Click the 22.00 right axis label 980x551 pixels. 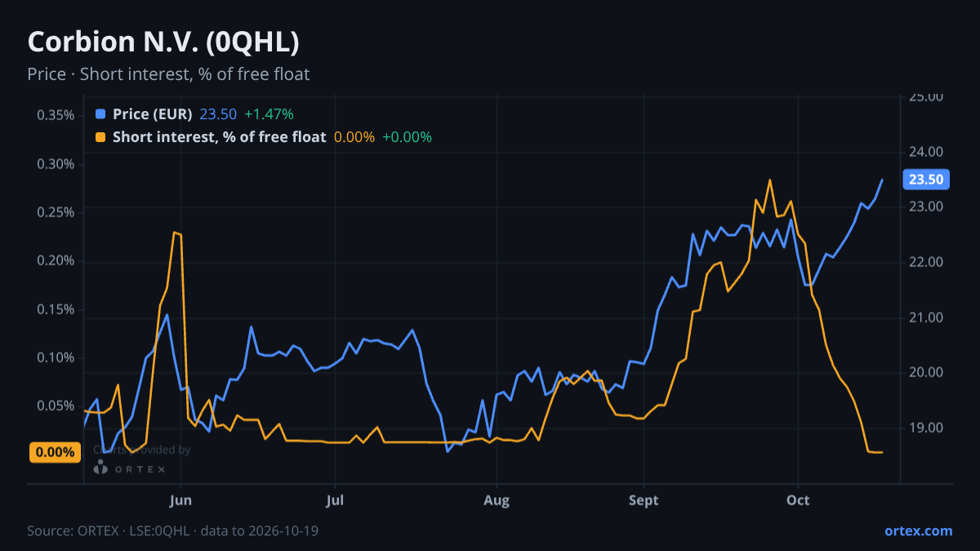pos(926,262)
